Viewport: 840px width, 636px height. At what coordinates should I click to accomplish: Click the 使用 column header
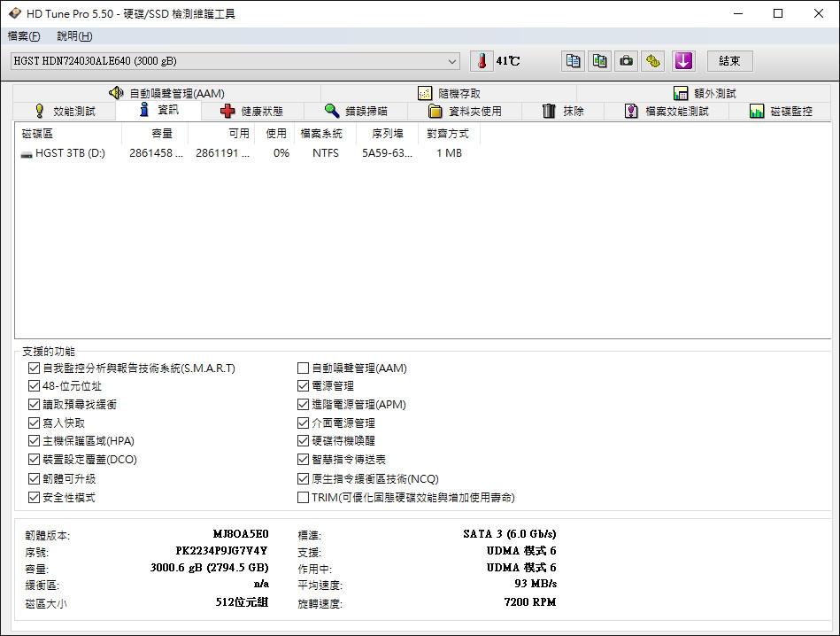pos(276,134)
